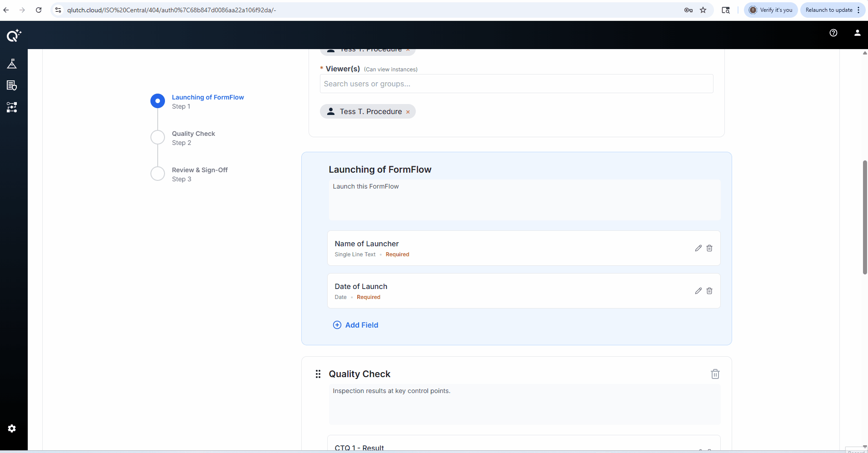Delete the Date of Launch field via trash icon
The image size is (868, 453).
coord(709,291)
